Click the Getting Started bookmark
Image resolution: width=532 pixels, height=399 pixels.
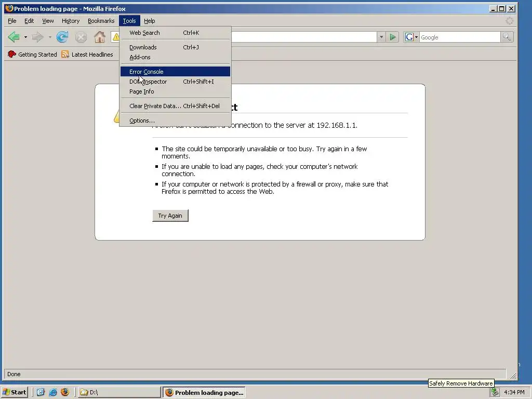32,54
